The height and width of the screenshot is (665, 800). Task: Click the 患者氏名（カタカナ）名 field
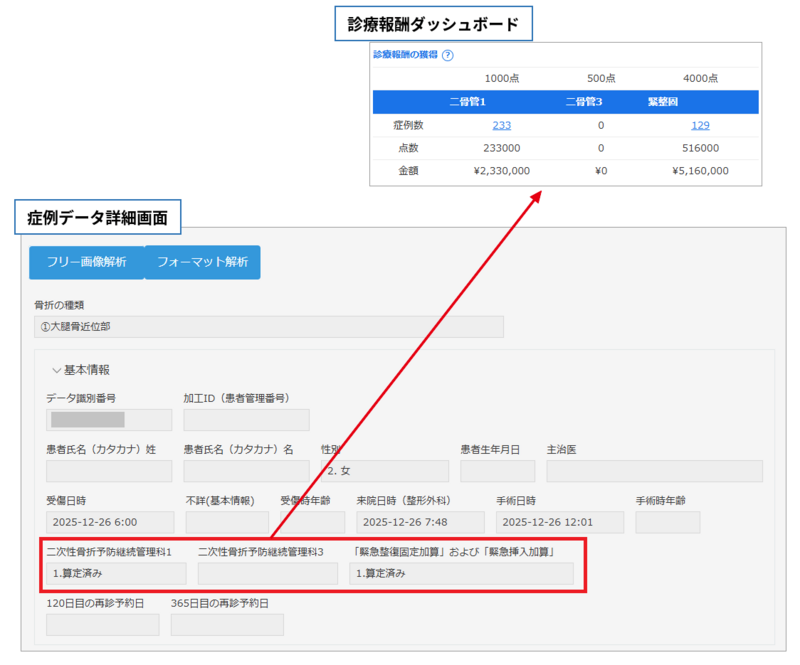(246, 471)
